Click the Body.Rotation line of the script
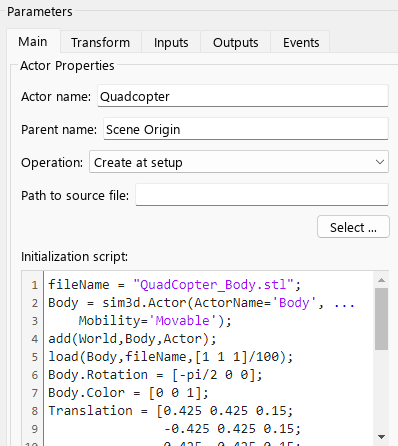This screenshot has height=446, width=398. tap(155, 375)
